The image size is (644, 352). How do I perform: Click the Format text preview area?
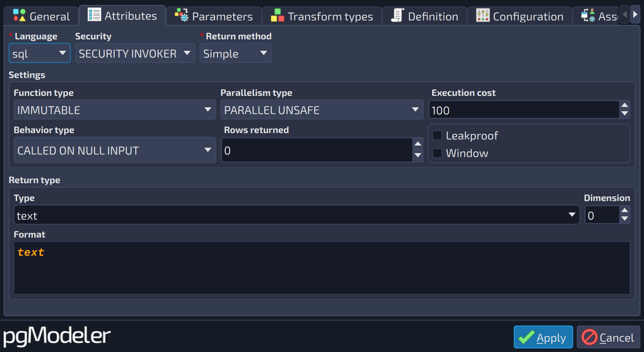(x=322, y=268)
